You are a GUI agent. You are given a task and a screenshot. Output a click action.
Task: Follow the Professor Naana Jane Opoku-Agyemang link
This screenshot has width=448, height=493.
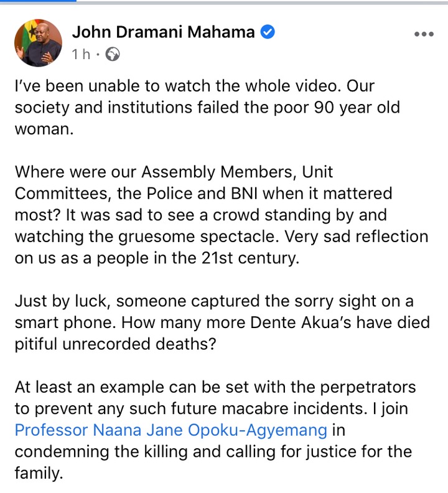coord(171,430)
